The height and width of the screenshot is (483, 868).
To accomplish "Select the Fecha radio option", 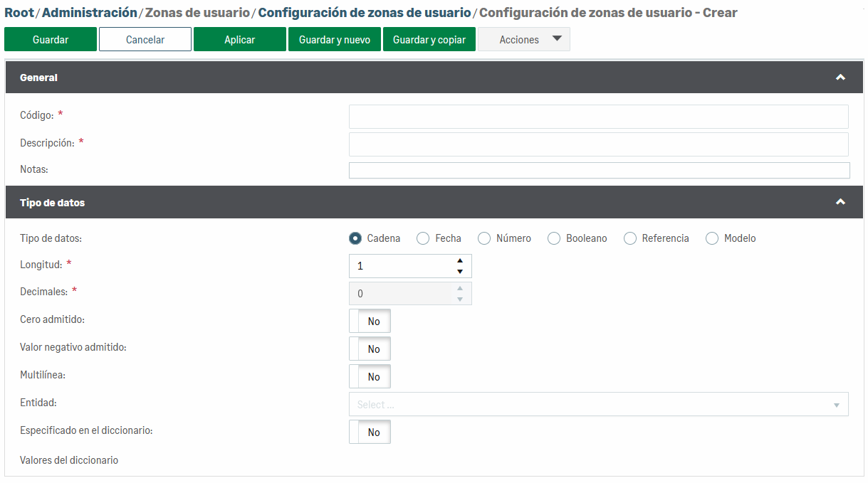I will (x=422, y=239).
